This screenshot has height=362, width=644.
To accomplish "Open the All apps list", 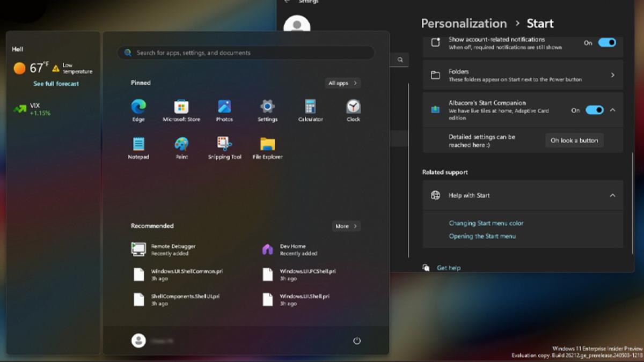I will click(x=342, y=83).
